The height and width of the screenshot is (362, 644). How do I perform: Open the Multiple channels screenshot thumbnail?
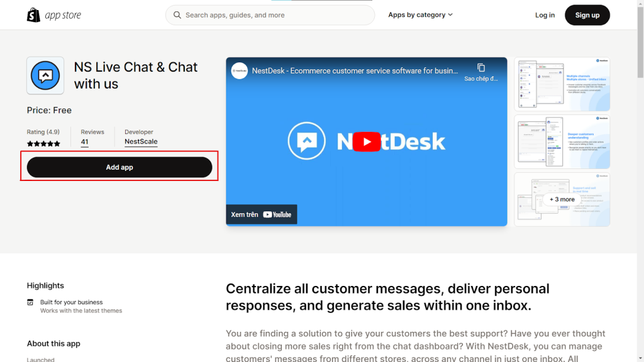(562, 84)
